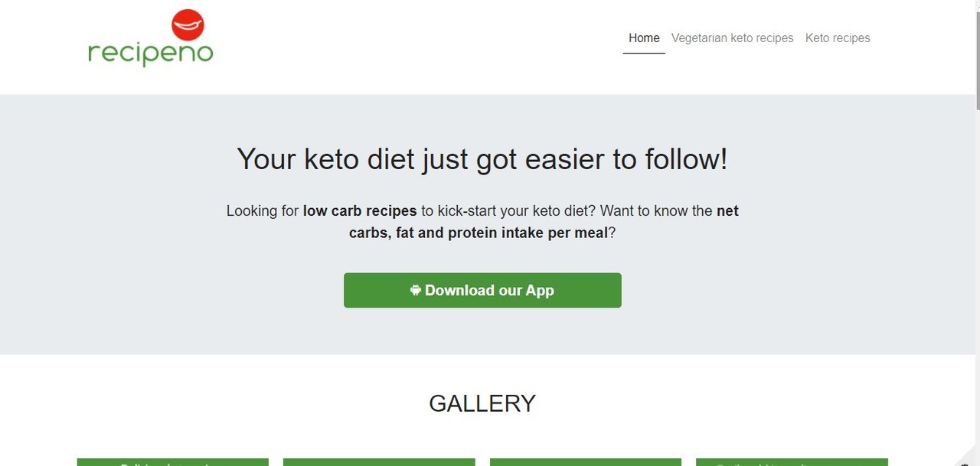Click the Download our App button
The height and width of the screenshot is (466, 980).
(x=482, y=291)
